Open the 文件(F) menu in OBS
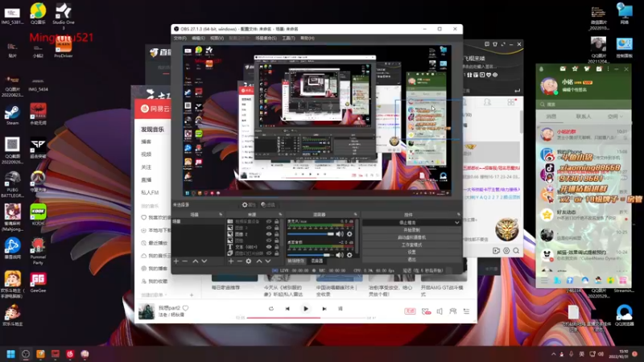 pos(180,38)
